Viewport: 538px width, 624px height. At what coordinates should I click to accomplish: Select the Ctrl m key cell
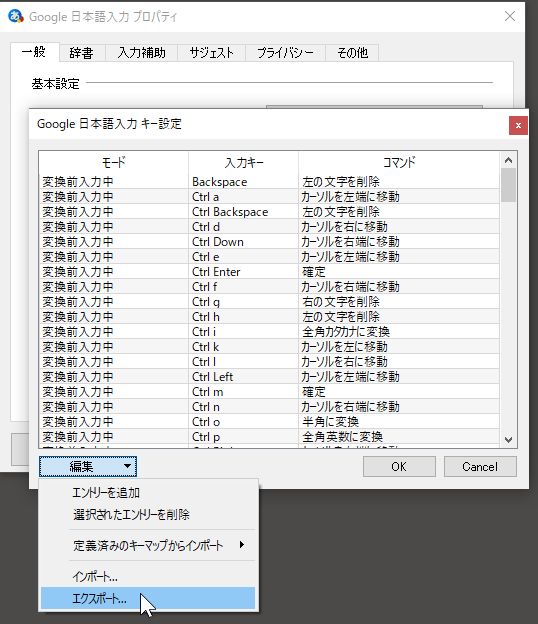(244, 392)
